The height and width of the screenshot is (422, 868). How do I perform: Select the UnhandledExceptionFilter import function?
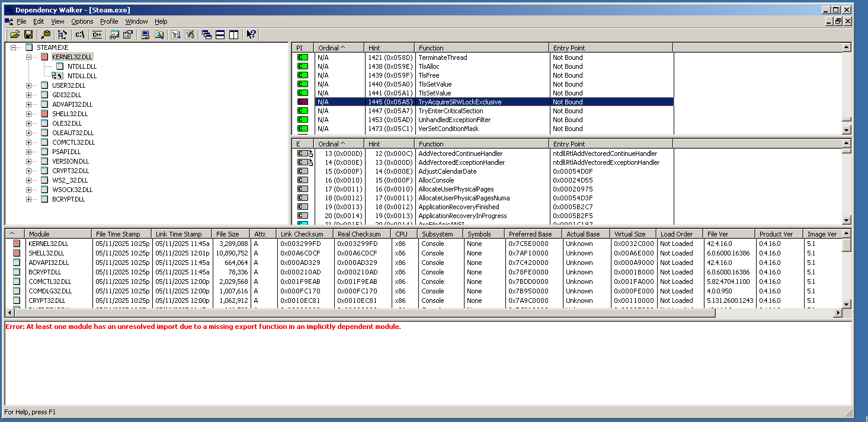(454, 120)
